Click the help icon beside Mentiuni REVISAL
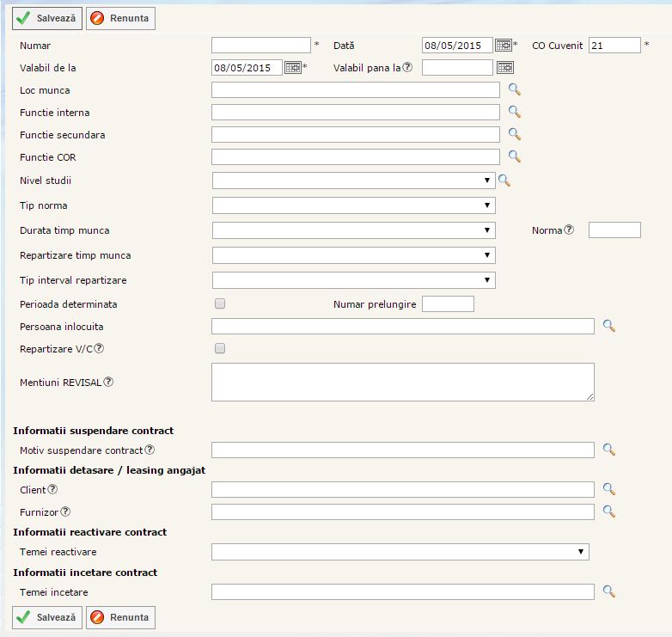Image resolution: width=672 pixels, height=637 pixels. [x=109, y=382]
